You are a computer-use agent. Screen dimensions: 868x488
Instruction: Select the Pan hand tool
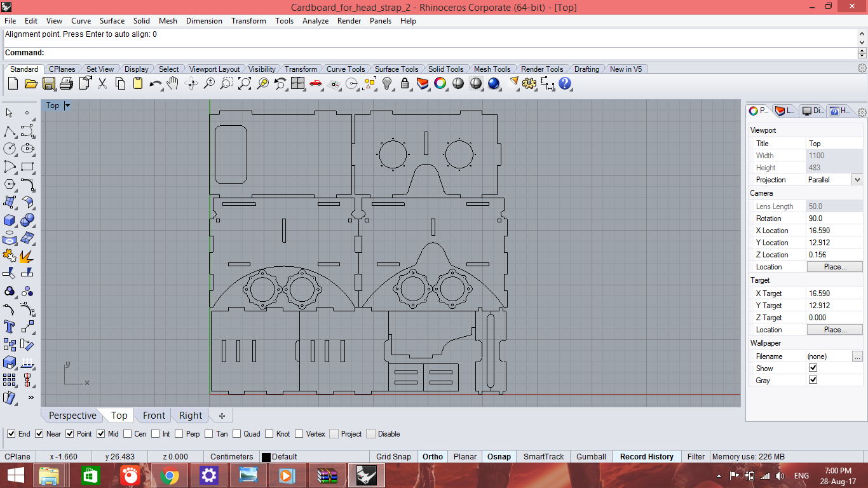pos(173,83)
